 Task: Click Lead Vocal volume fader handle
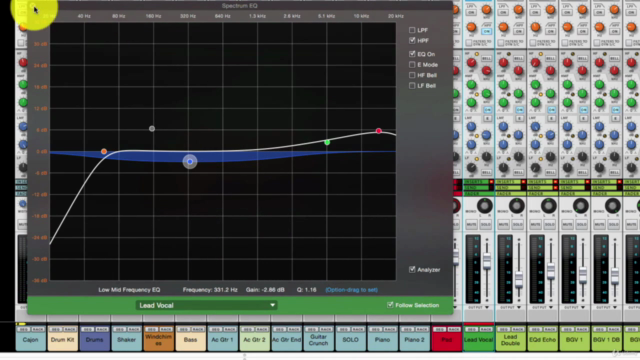tap(487, 261)
